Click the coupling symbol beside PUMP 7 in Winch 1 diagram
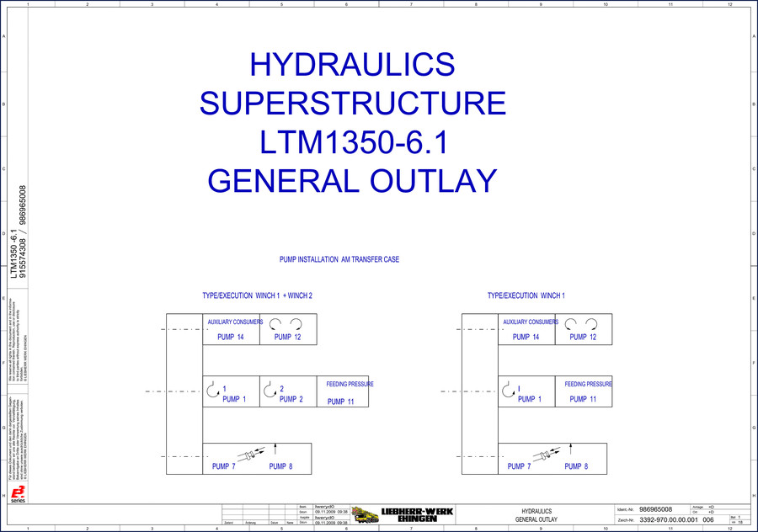Viewport: 758px width, 532px height. click(547, 454)
